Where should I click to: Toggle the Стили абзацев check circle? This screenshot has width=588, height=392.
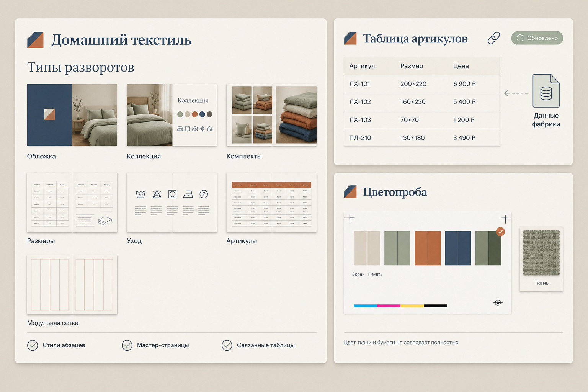[x=33, y=345]
